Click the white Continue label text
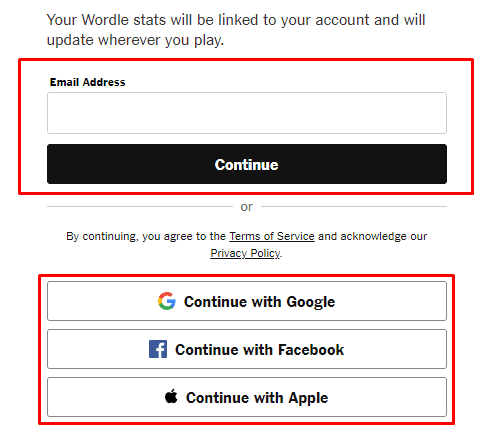This screenshot has width=488, height=436. click(247, 165)
